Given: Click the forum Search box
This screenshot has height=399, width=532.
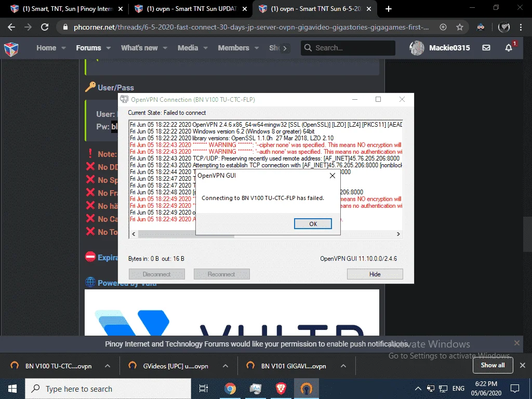Looking at the screenshot, I should [x=348, y=48].
